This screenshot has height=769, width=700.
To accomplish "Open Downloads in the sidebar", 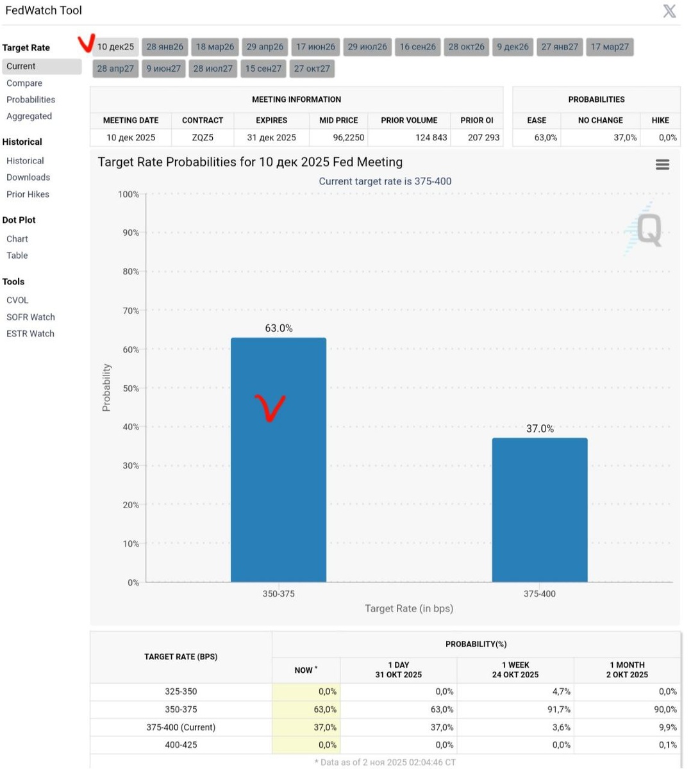I will (28, 178).
